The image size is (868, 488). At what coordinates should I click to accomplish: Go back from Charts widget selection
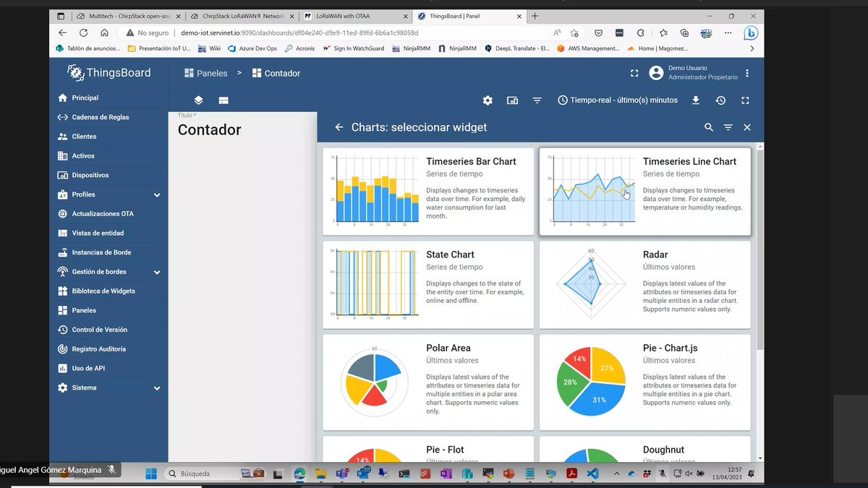339,127
